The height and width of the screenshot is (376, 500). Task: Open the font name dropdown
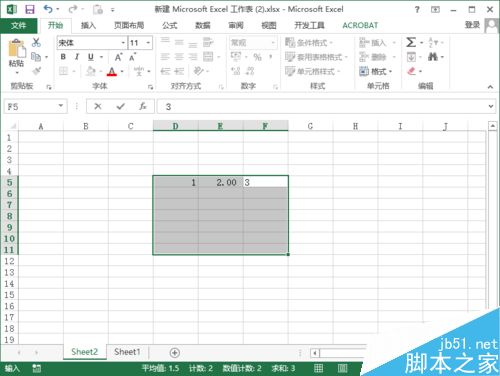(x=123, y=43)
